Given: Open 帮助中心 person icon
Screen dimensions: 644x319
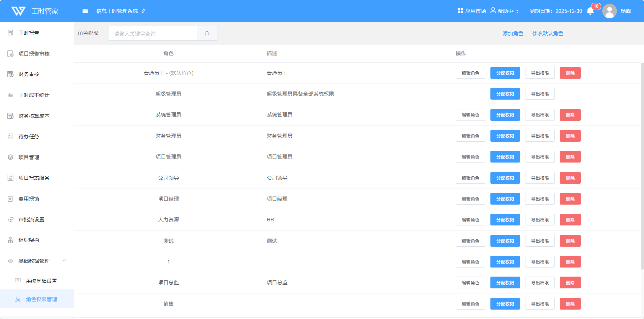Looking at the screenshot, I should (x=493, y=11).
